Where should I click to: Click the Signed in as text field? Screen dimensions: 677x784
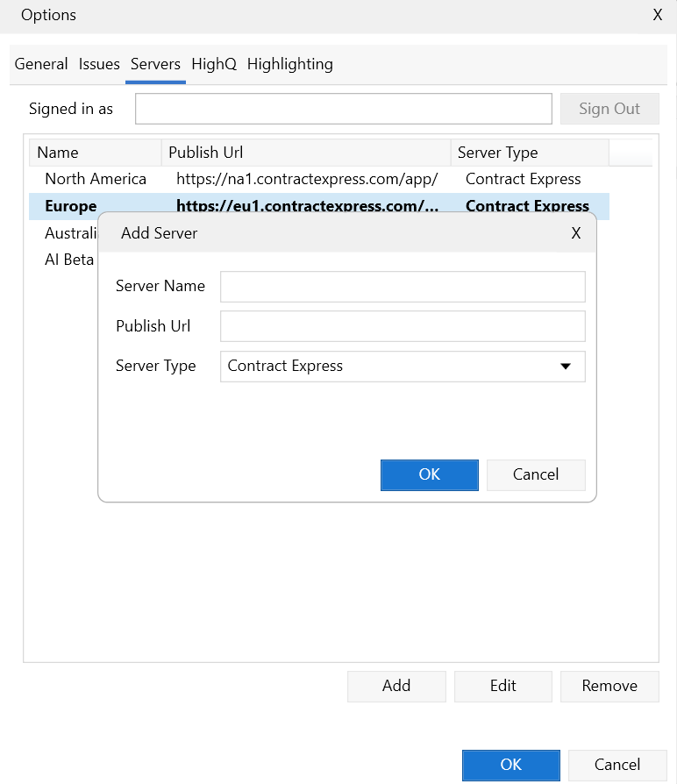coord(343,110)
